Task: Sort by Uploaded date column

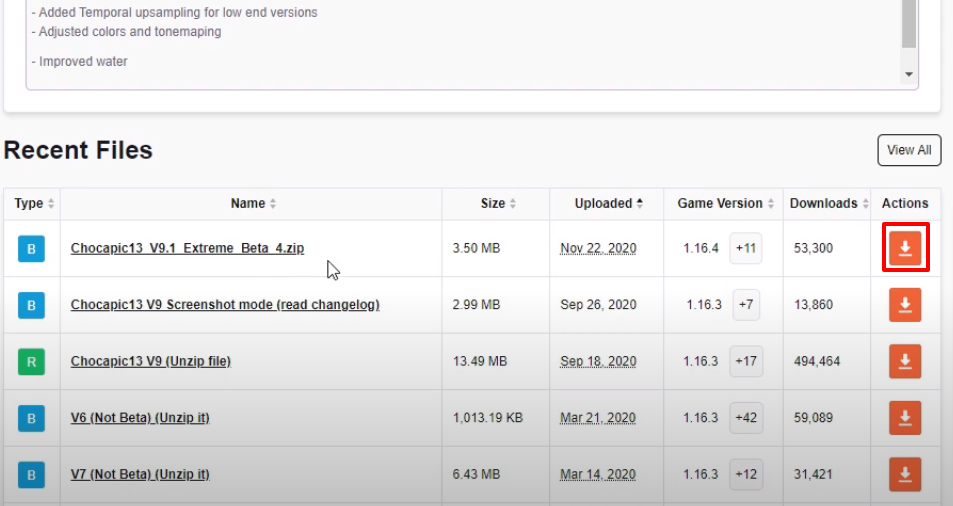Action: coord(608,203)
